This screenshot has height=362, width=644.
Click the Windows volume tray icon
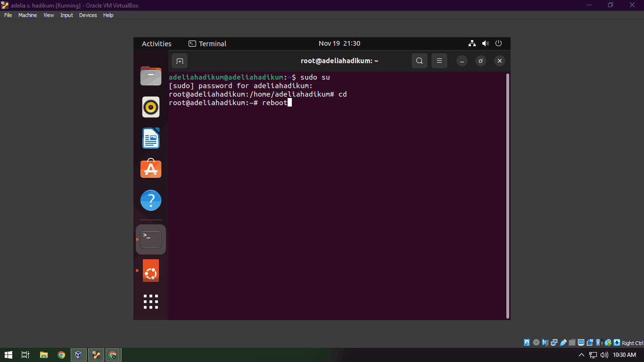(x=604, y=355)
